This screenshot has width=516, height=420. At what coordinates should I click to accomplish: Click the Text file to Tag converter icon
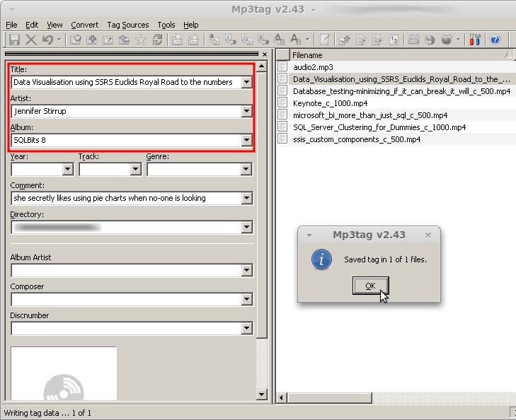point(263,40)
